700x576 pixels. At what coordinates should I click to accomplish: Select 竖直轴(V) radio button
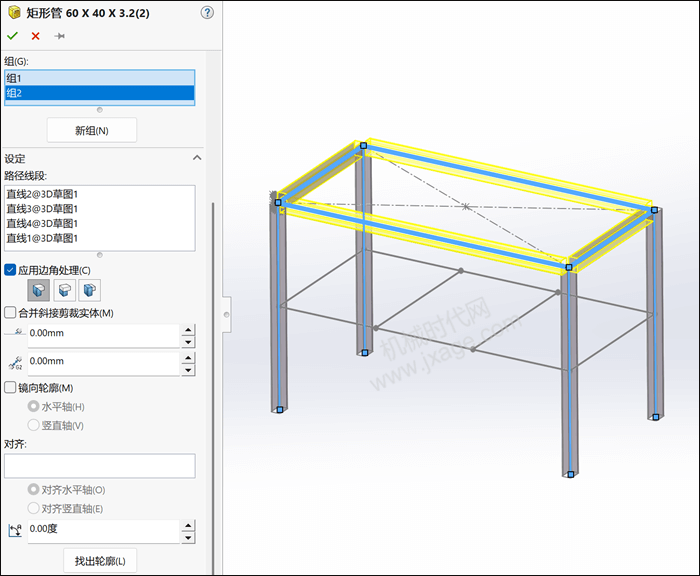coord(33,425)
